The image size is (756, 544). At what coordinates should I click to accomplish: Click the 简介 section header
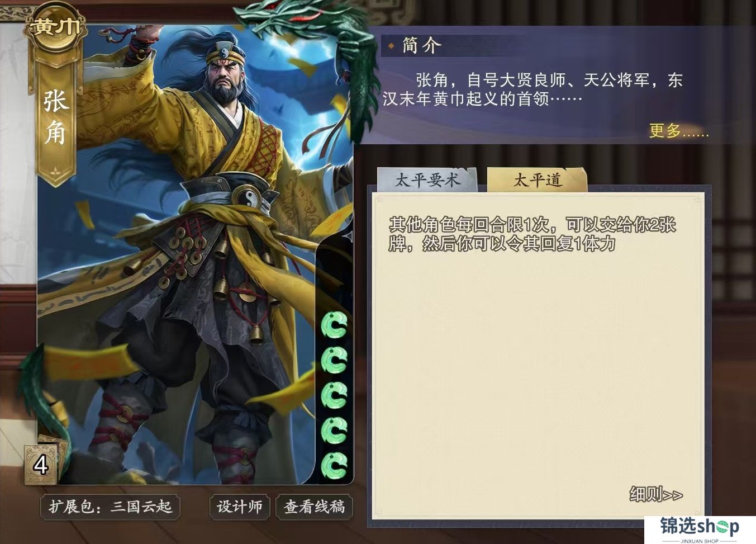[x=422, y=45]
